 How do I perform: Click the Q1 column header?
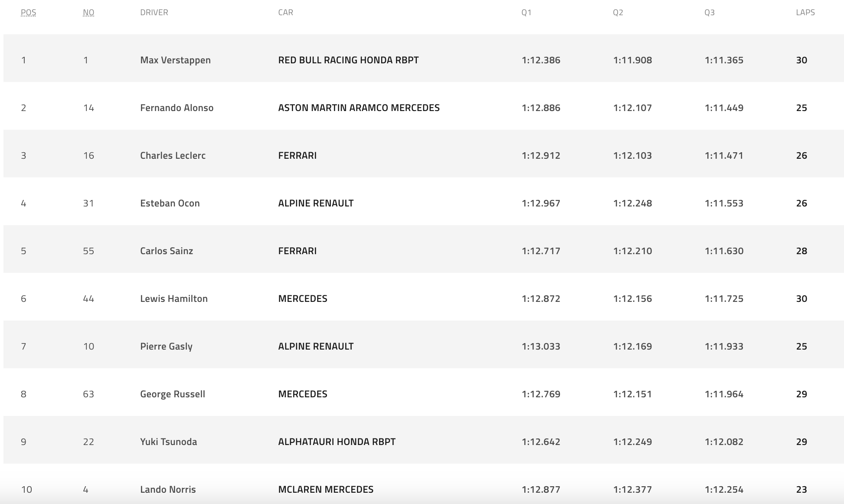point(526,13)
